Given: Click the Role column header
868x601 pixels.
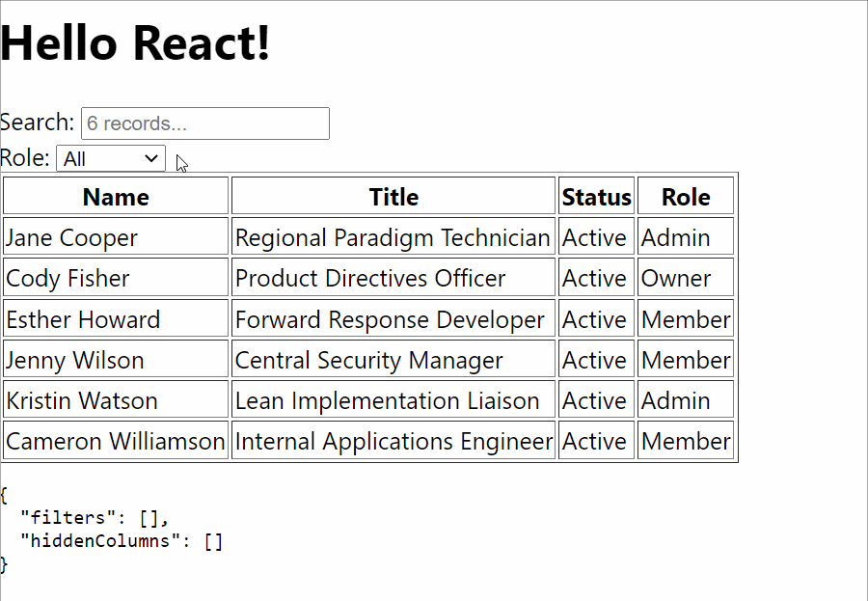Looking at the screenshot, I should [x=685, y=196].
